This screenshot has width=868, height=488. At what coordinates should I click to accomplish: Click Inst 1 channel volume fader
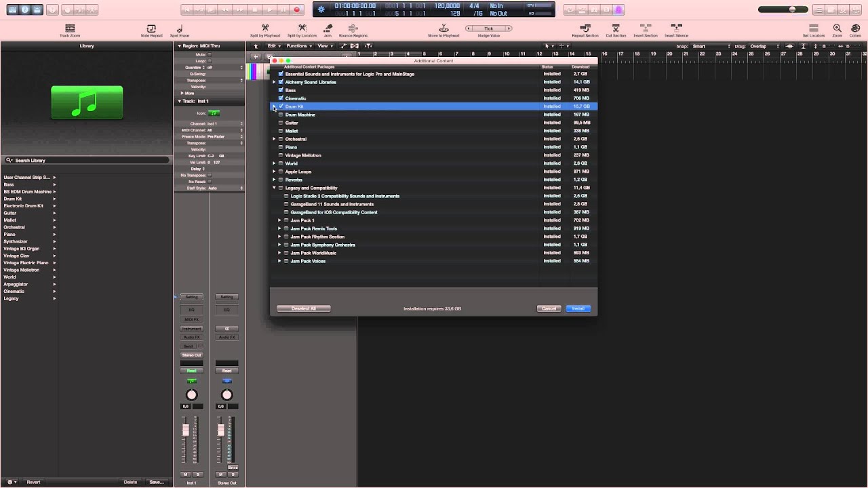[186, 430]
